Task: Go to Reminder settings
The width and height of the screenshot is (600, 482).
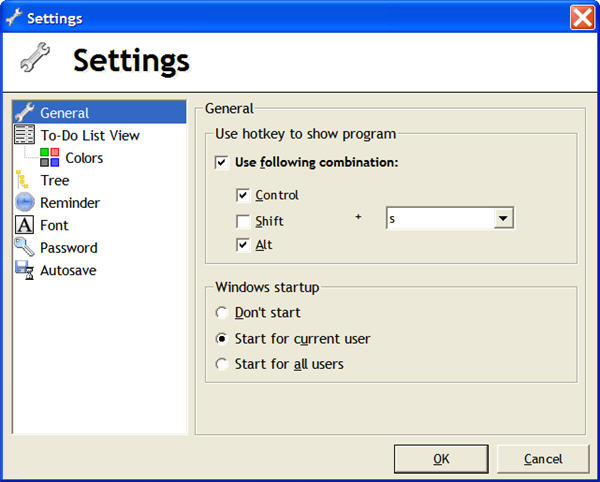Action: point(70,203)
